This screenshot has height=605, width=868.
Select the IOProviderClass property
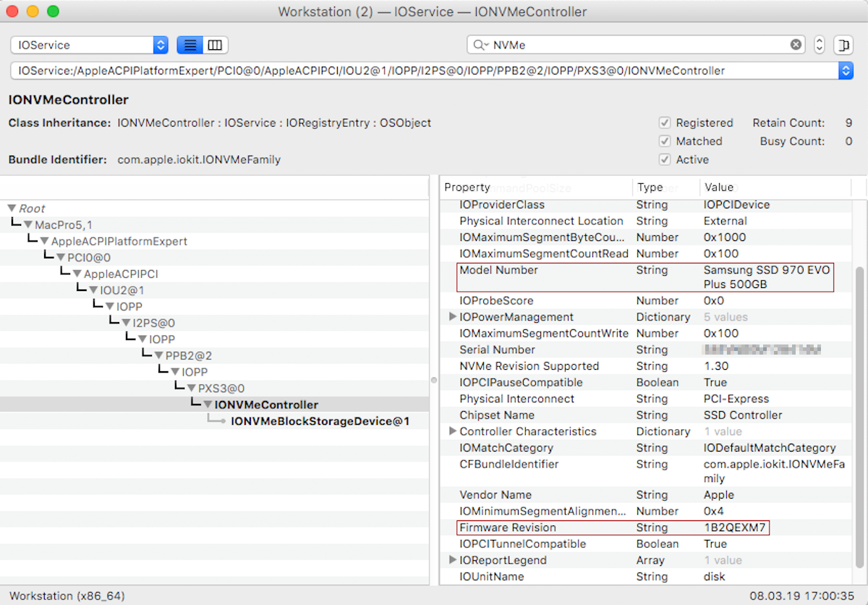pyautogui.click(x=646, y=205)
